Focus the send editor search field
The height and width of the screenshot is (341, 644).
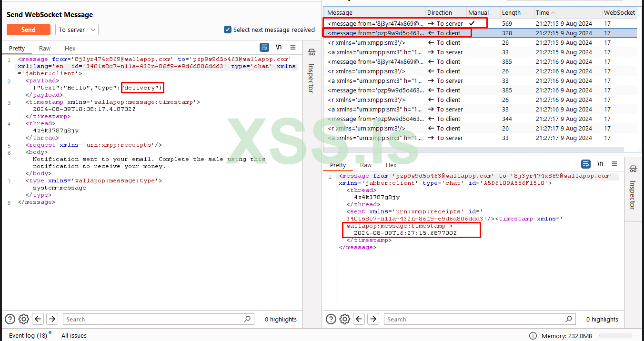coord(159,319)
